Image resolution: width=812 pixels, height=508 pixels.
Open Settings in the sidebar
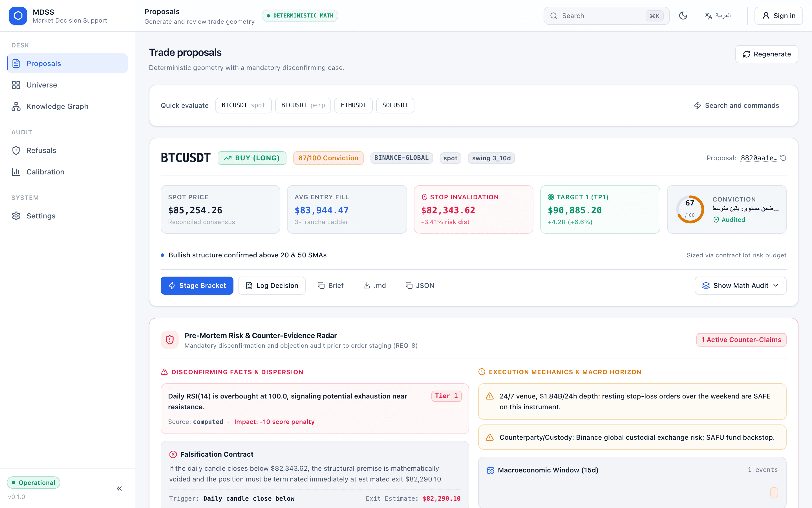tap(67, 216)
